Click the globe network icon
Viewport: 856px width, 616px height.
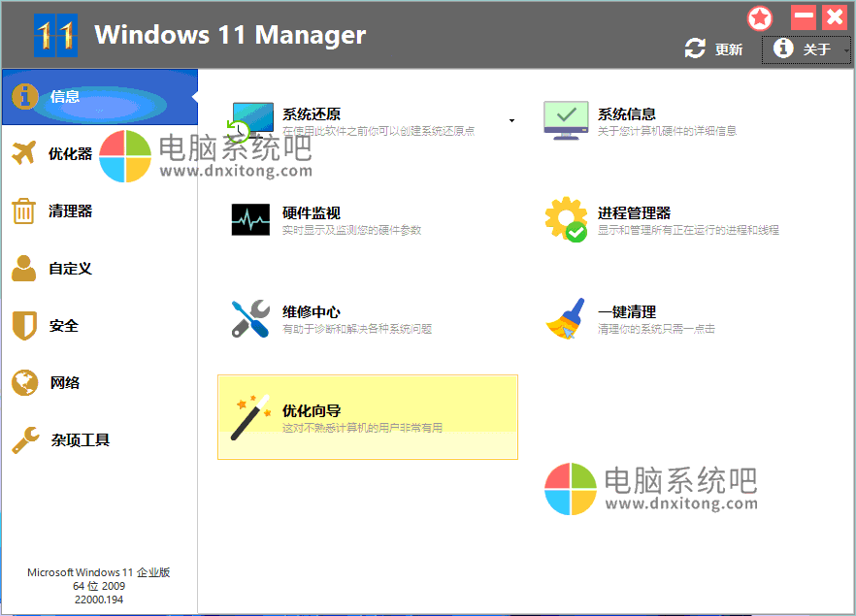point(24,382)
